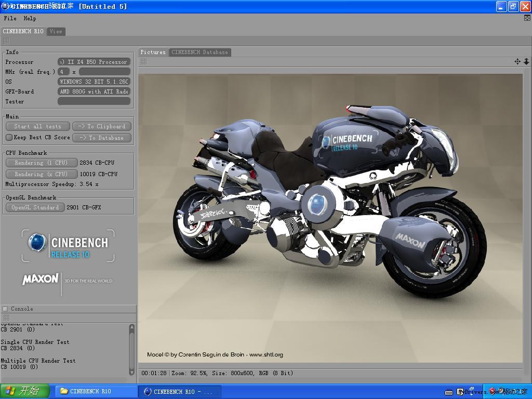Click the layout icon below the close button

[527, 18]
